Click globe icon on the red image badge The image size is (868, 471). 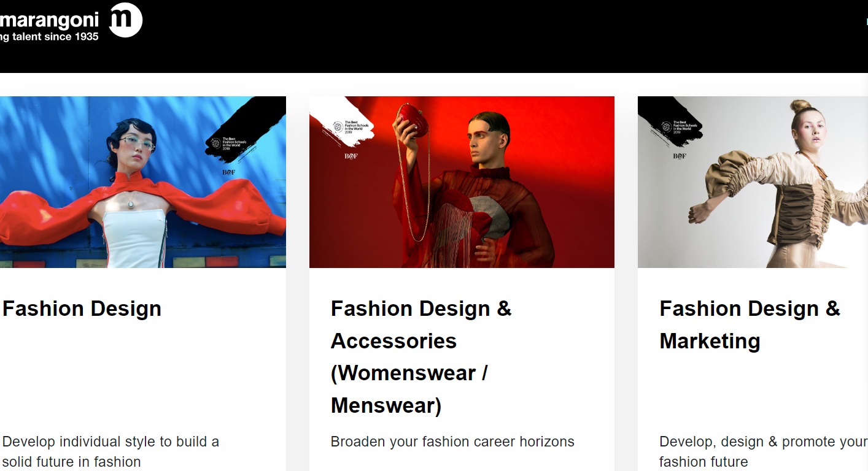[338, 127]
